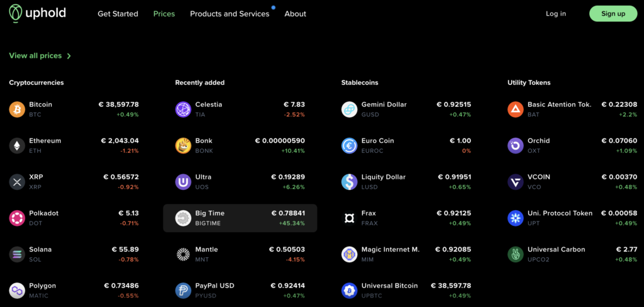Image resolution: width=644 pixels, height=307 pixels.
Task: Click the Universal Bitcoin name label
Action: (x=390, y=286)
